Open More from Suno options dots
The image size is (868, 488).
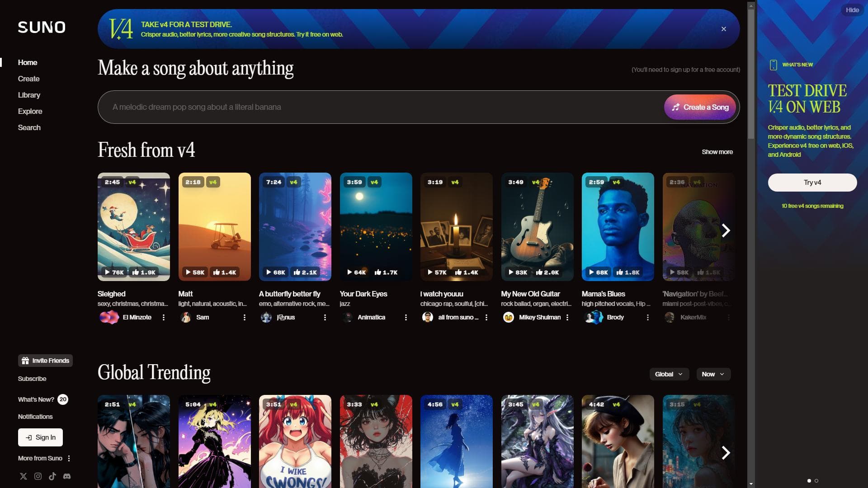tap(69, 459)
